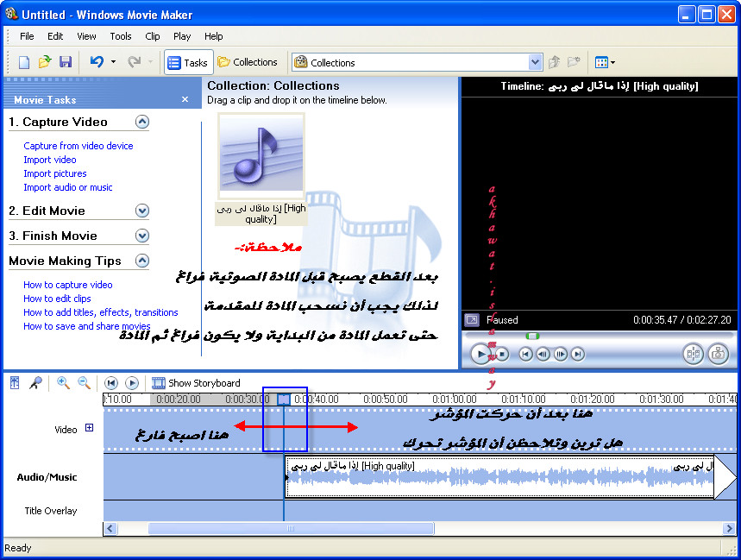Toggle the Collections pane button
This screenshot has height=560, width=741.
tap(248, 62)
